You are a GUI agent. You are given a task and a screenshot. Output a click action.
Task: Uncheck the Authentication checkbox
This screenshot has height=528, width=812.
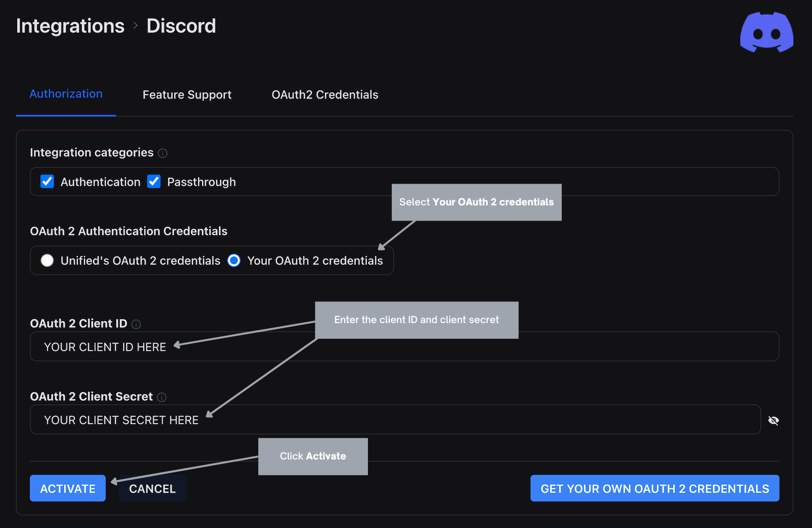point(47,182)
